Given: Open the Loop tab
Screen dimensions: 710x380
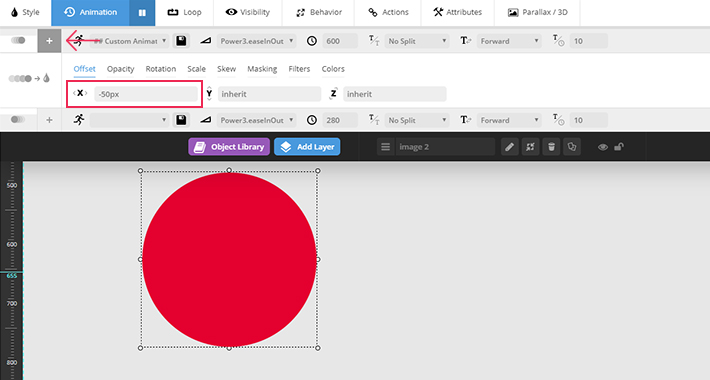Looking at the screenshot, I should pos(184,12).
